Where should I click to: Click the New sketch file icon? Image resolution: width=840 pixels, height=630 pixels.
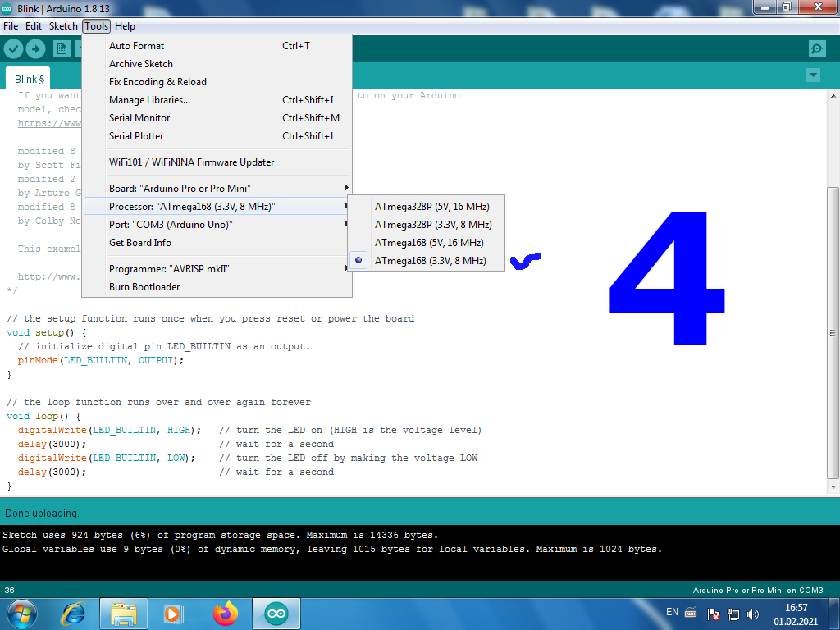tap(62, 49)
